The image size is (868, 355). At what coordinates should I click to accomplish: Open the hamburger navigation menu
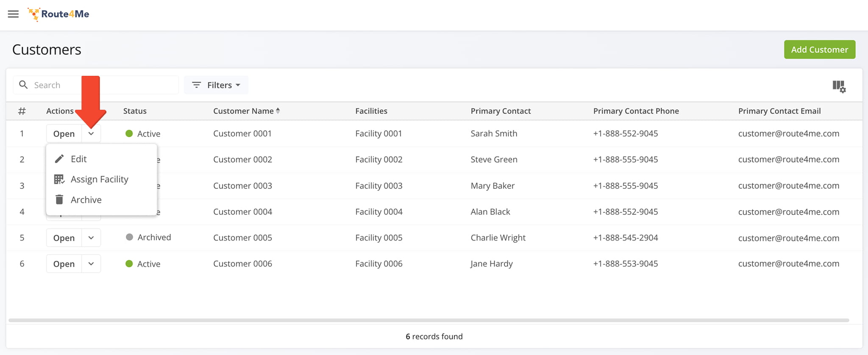[13, 14]
